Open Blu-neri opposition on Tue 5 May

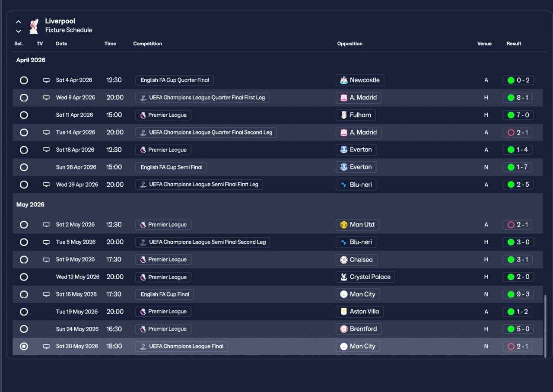[356, 242]
